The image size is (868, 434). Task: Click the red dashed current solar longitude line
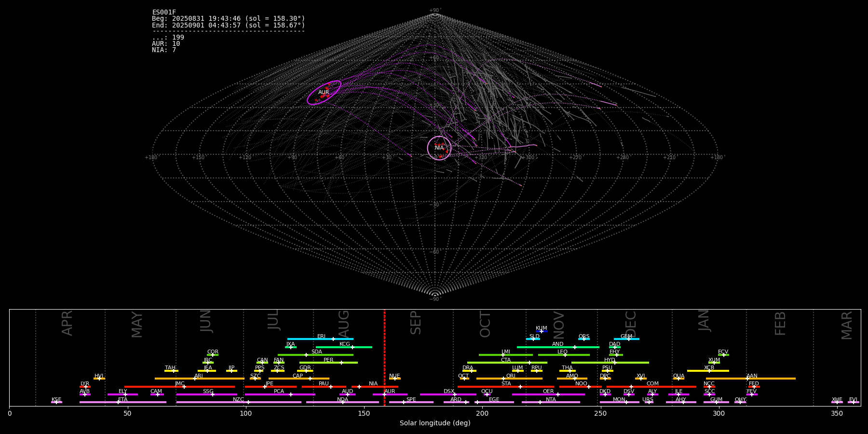(x=384, y=357)
